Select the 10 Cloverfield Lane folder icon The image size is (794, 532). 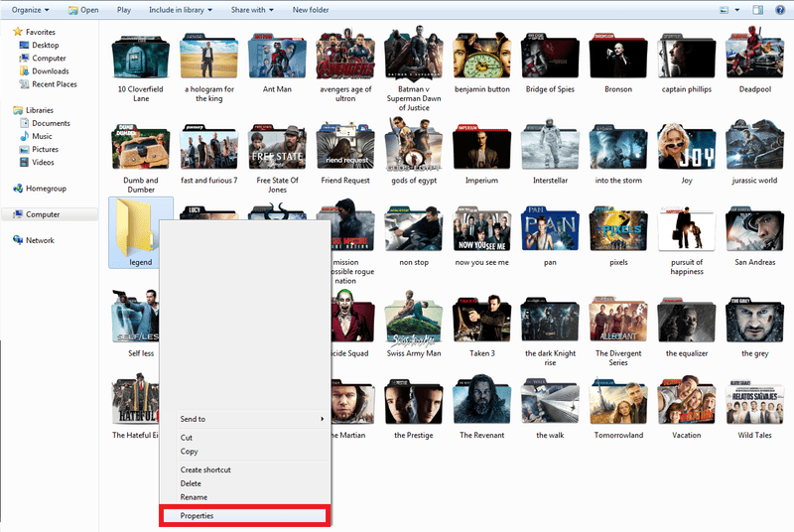coord(141,57)
